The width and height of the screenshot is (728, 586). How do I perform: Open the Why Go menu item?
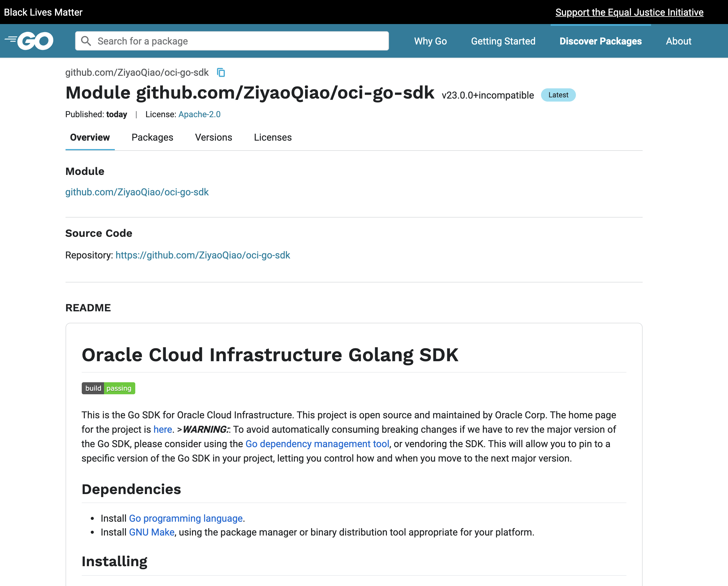(x=430, y=41)
